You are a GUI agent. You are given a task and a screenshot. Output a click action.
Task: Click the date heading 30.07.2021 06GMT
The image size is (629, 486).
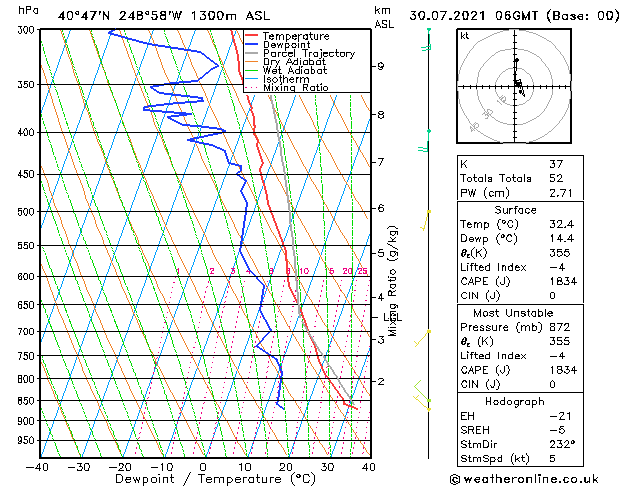click(x=473, y=16)
